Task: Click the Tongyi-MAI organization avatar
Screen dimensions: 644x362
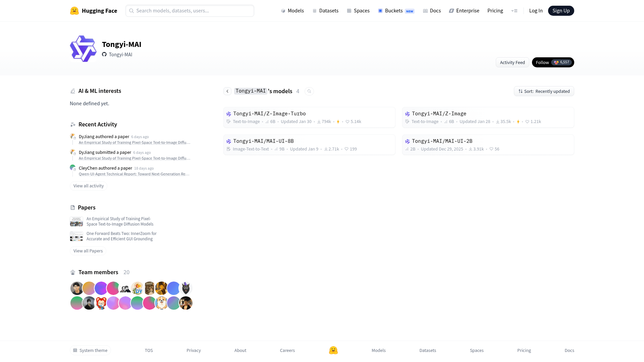Action: click(x=83, y=49)
